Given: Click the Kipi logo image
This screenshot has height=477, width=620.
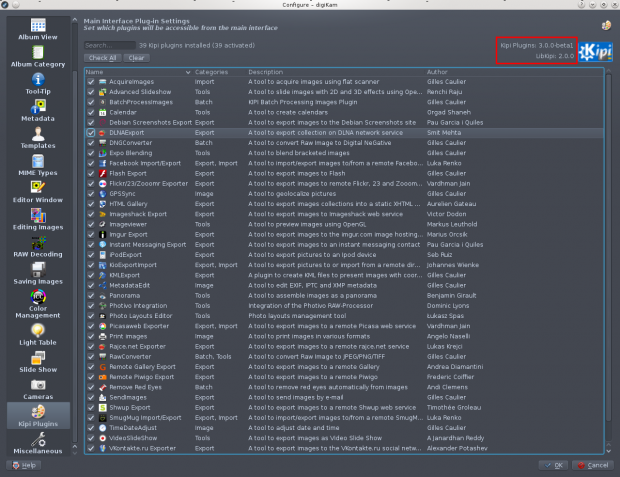Looking at the screenshot, I should click(595, 52).
